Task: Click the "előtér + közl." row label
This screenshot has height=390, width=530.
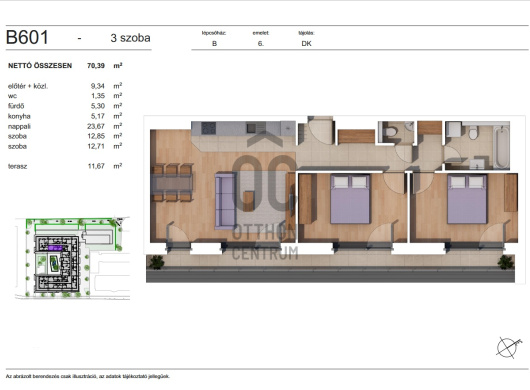Action: click(x=28, y=86)
